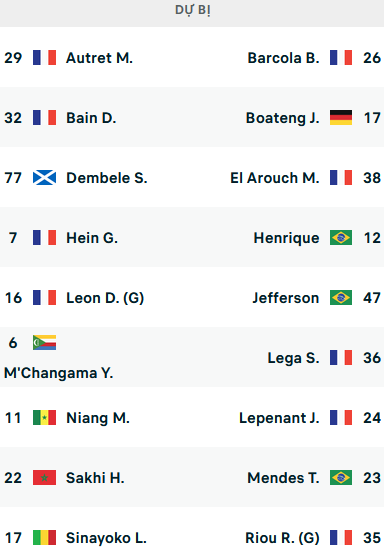Open Hein G. player details
This screenshot has height=558, width=384.
[92, 238]
